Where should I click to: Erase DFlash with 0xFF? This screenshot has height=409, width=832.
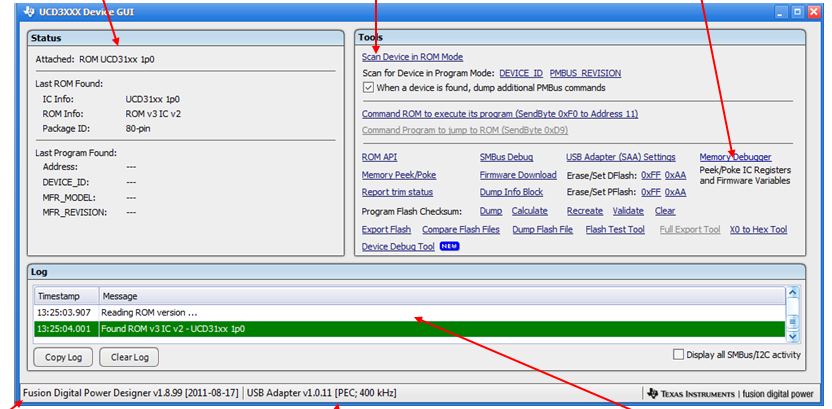click(651, 175)
